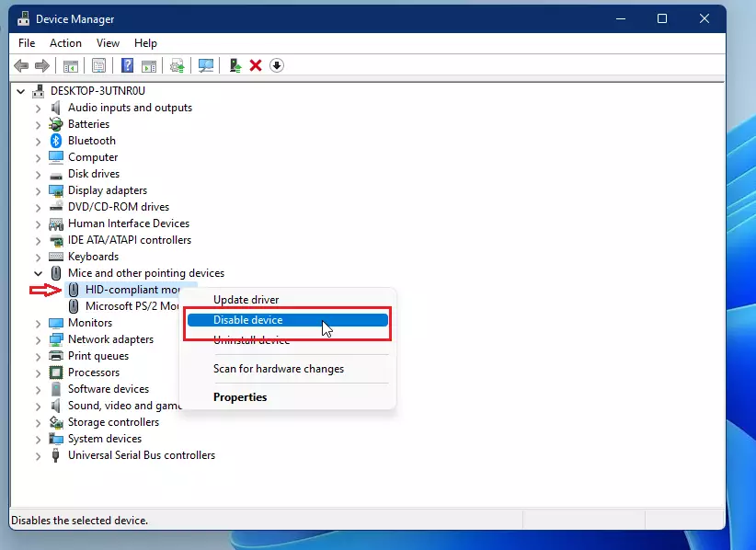Expand the IDE ATA/ATAPI controllers chevron
The width and height of the screenshot is (756, 550).
[38, 240]
